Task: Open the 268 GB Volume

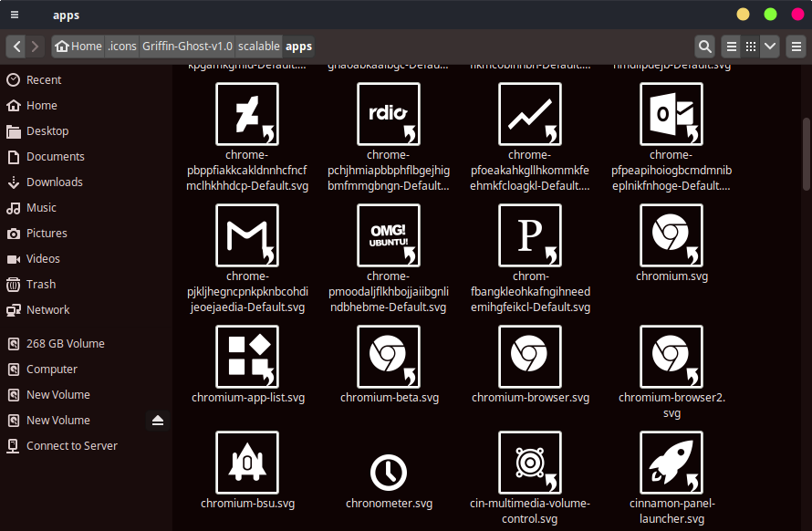Action: (86, 343)
